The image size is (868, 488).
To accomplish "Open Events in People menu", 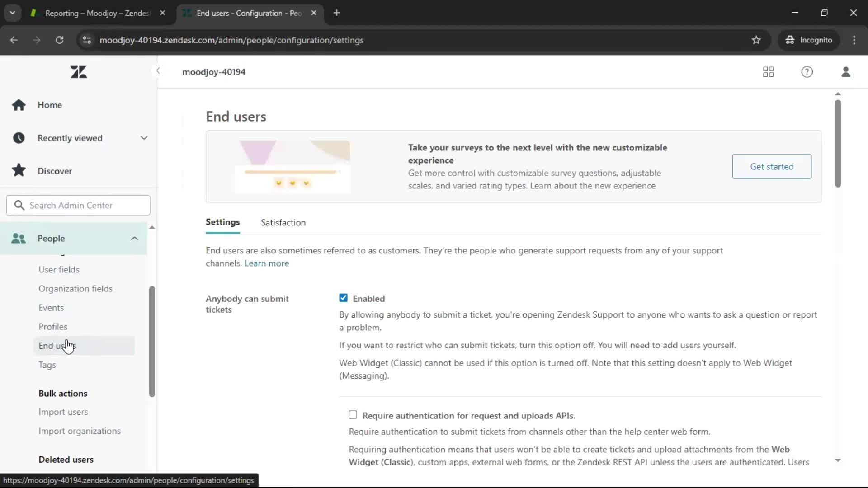I will (x=51, y=308).
